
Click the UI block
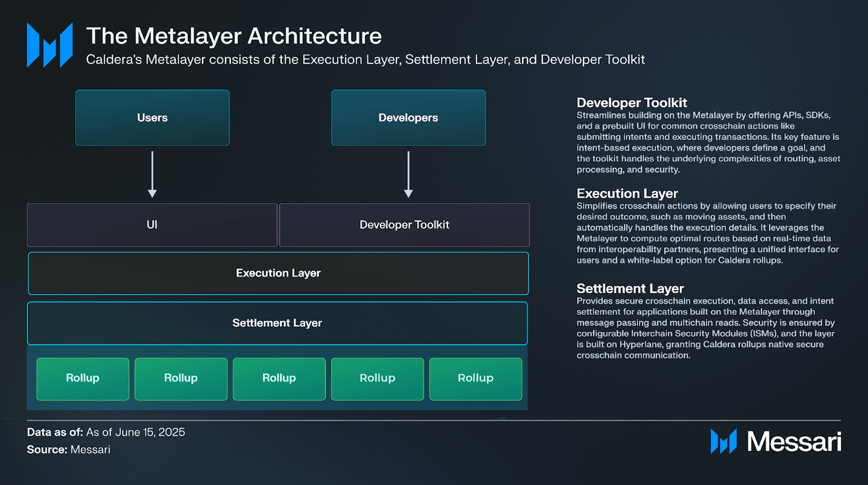(x=152, y=225)
